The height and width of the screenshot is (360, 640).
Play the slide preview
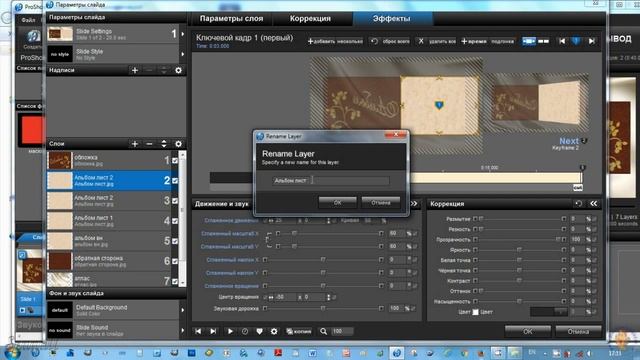tap(230, 331)
